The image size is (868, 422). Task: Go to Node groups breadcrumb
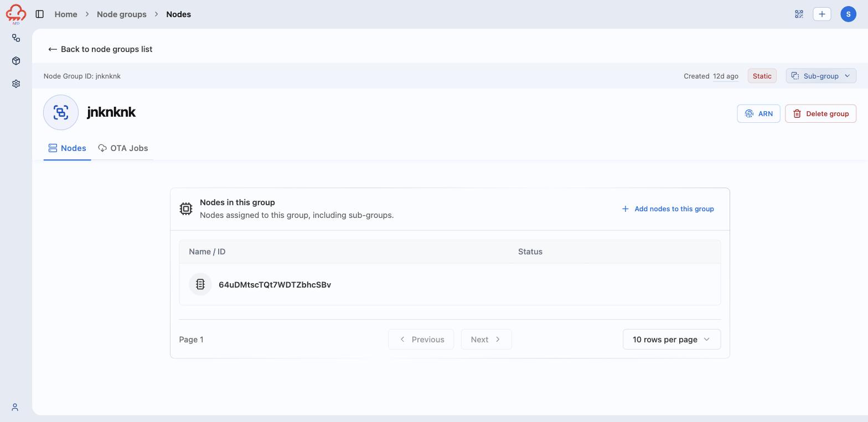(x=122, y=14)
